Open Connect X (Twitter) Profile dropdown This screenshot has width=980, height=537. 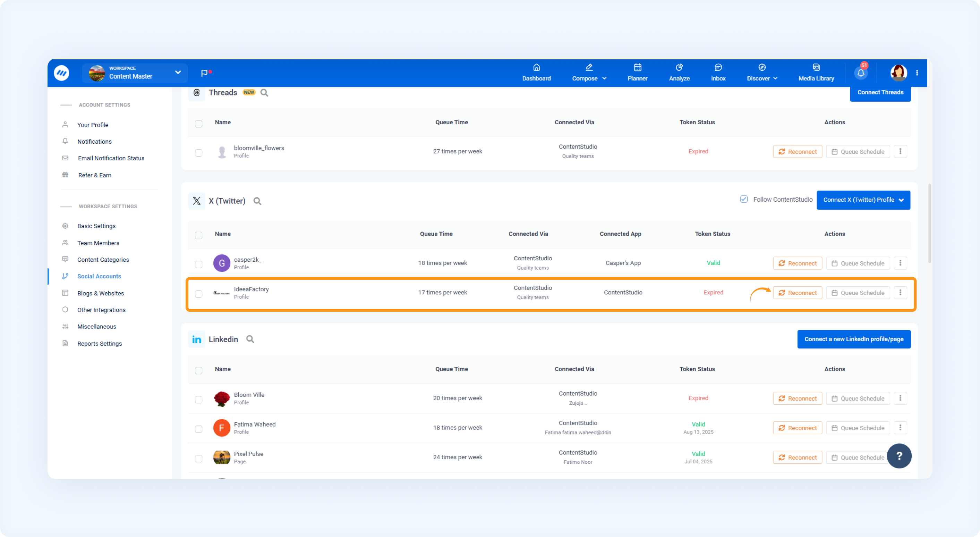pos(863,200)
